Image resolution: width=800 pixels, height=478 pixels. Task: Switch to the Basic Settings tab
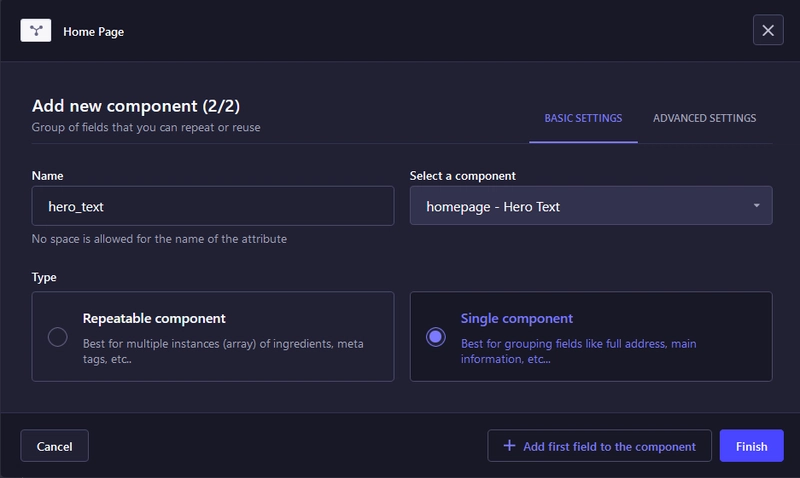(x=583, y=118)
